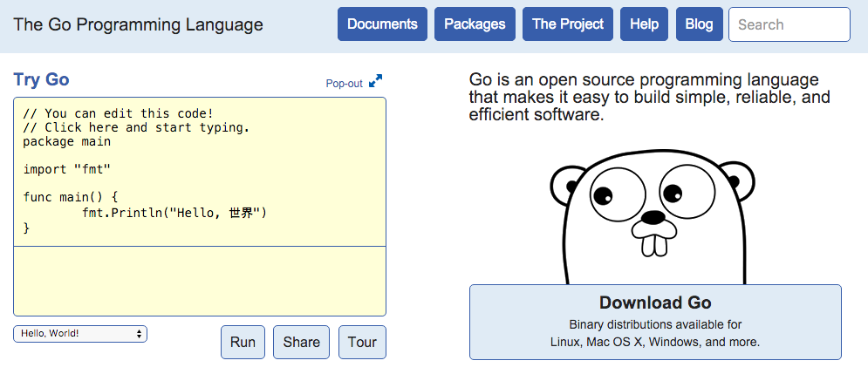This screenshot has width=868, height=381.
Task: Click into the Search field
Action: point(789,24)
